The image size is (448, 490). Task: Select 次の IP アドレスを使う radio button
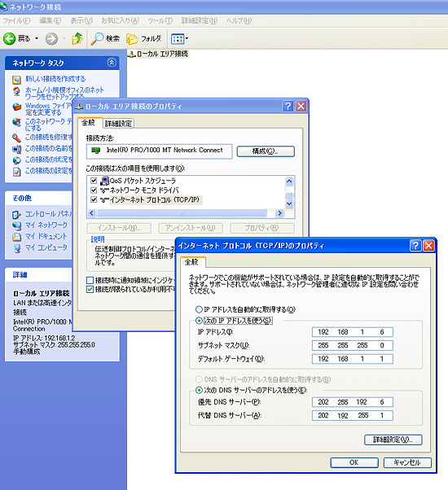click(199, 321)
